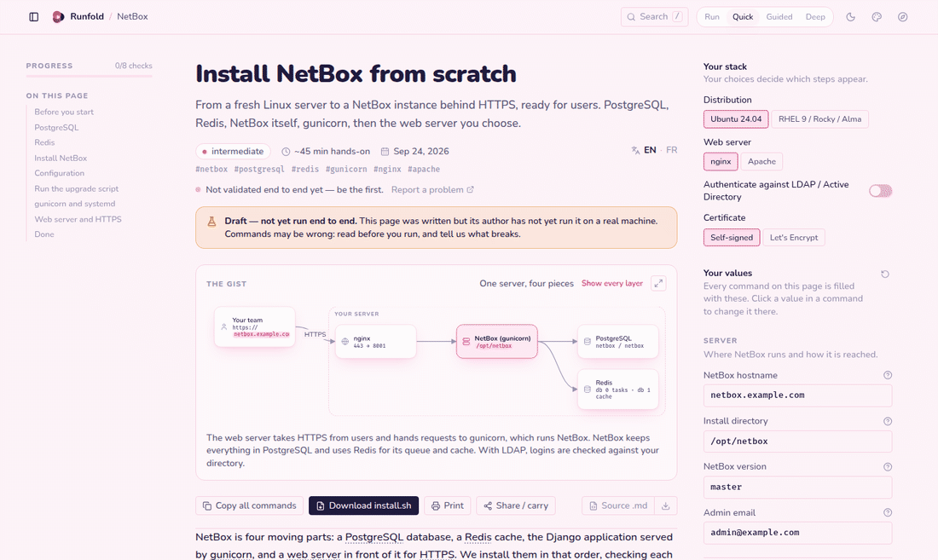Expand the gist diagram to fullscreen

pyautogui.click(x=658, y=283)
